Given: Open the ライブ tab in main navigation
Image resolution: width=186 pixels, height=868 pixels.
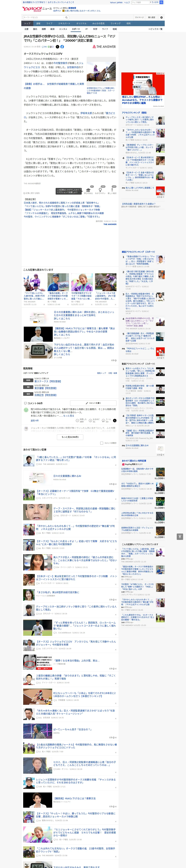Looking at the screenshot, I should click(x=49, y=24).
